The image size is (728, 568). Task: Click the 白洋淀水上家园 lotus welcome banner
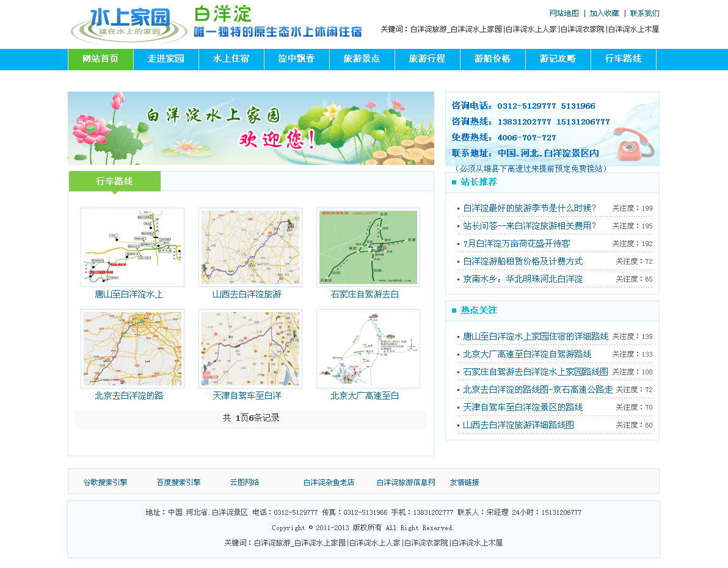coord(250,128)
